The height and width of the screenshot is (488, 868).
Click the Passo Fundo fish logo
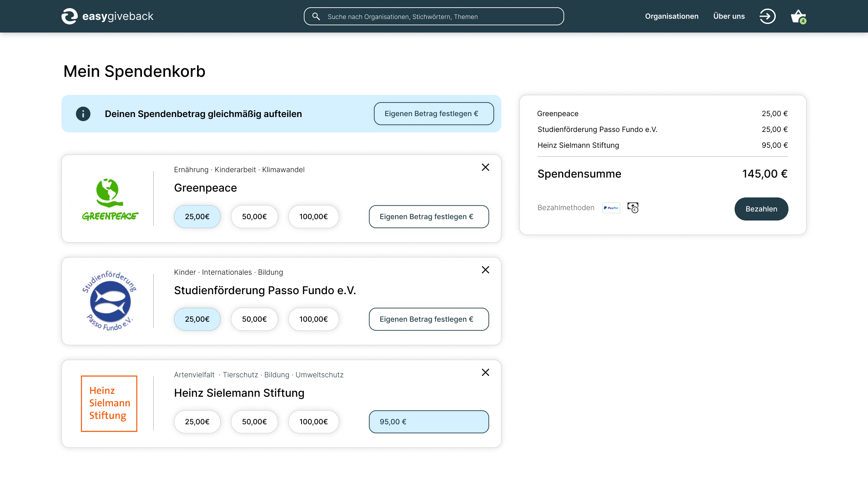[x=109, y=301]
